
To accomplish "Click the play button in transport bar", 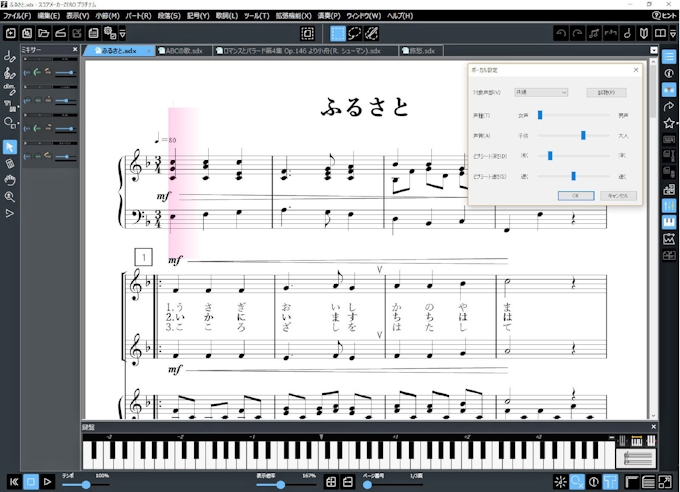I will click(47, 482).
